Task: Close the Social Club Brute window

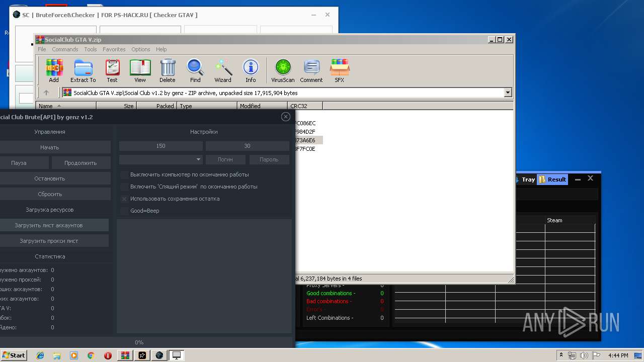Action: pyautogui.click(x=286, y=117)
